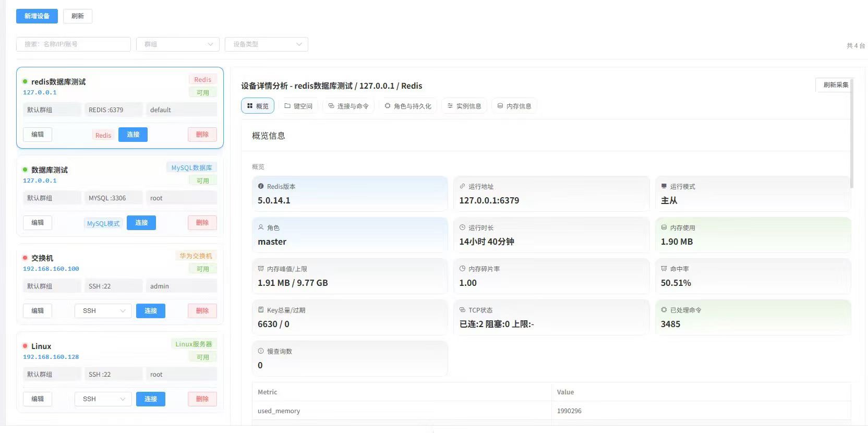The image size is (868, 433).
Task: Click the 角色 user icon
Action: [x=261, y=227]
